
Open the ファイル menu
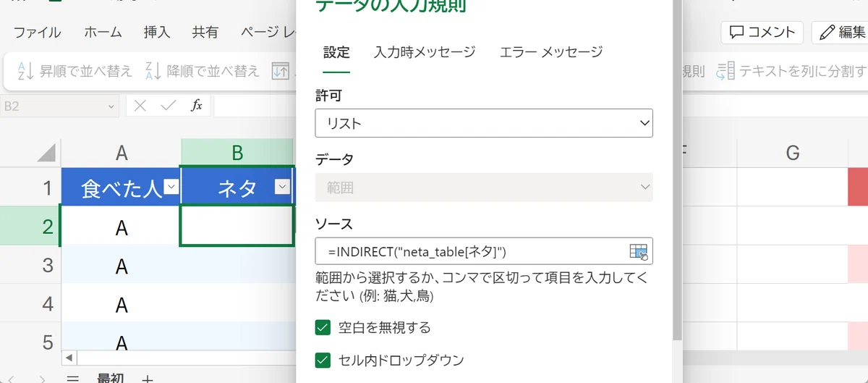38,32
